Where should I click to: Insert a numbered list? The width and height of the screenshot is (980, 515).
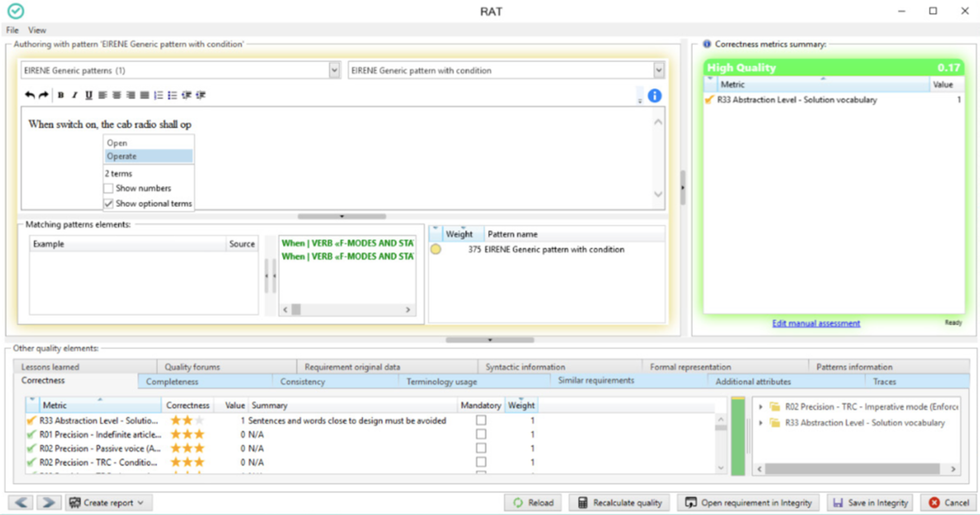click(158, 95)
